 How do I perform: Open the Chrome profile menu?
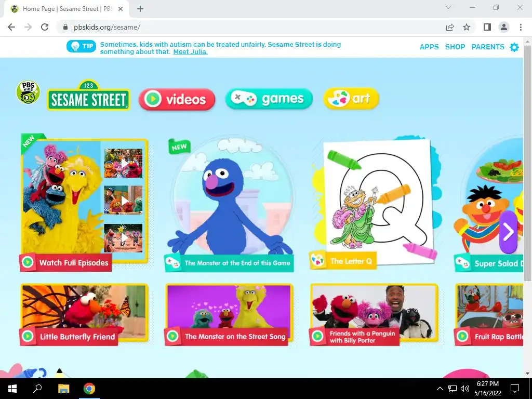coord(504,27)
